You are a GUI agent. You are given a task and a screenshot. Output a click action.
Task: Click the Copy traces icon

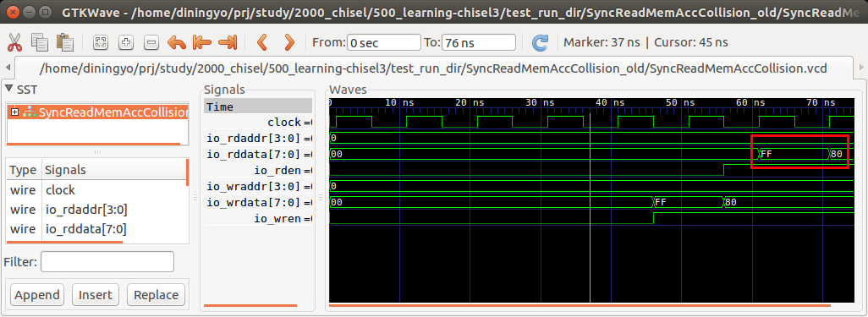[x=40, y=42]
